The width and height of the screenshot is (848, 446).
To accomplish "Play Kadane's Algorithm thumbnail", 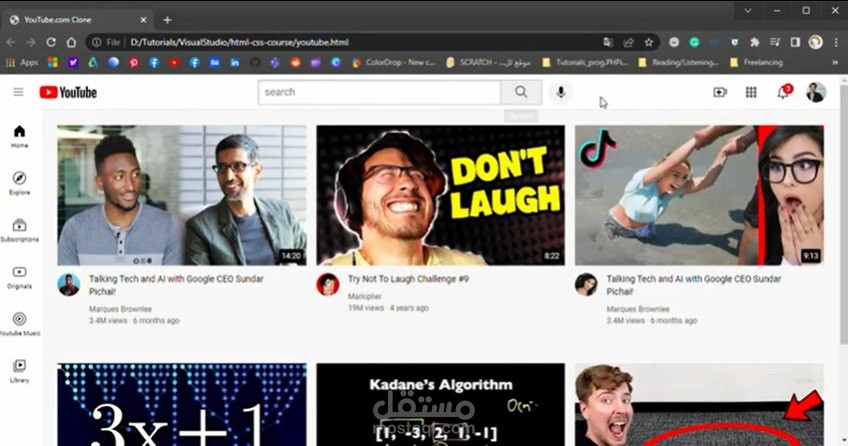I will coord(440,404).
